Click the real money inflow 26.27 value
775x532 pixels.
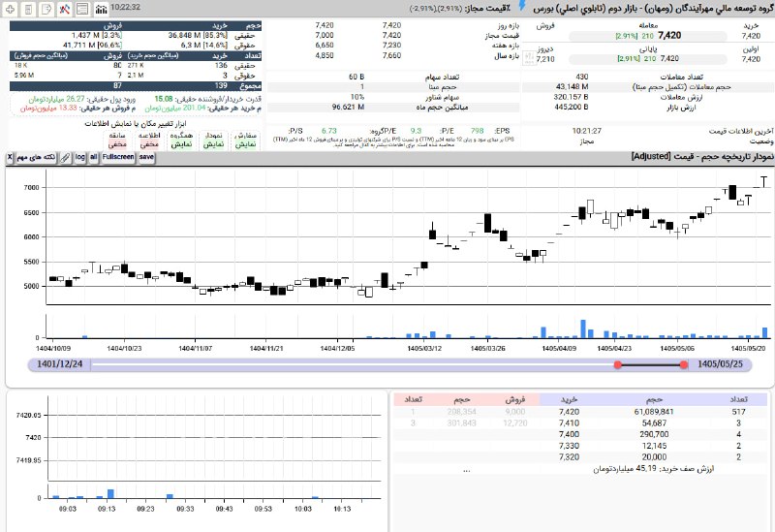coord(76,99)
